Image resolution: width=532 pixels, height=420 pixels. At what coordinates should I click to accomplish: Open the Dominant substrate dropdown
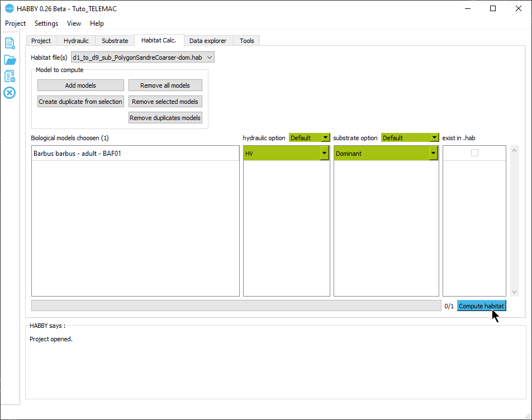(433, 154)
